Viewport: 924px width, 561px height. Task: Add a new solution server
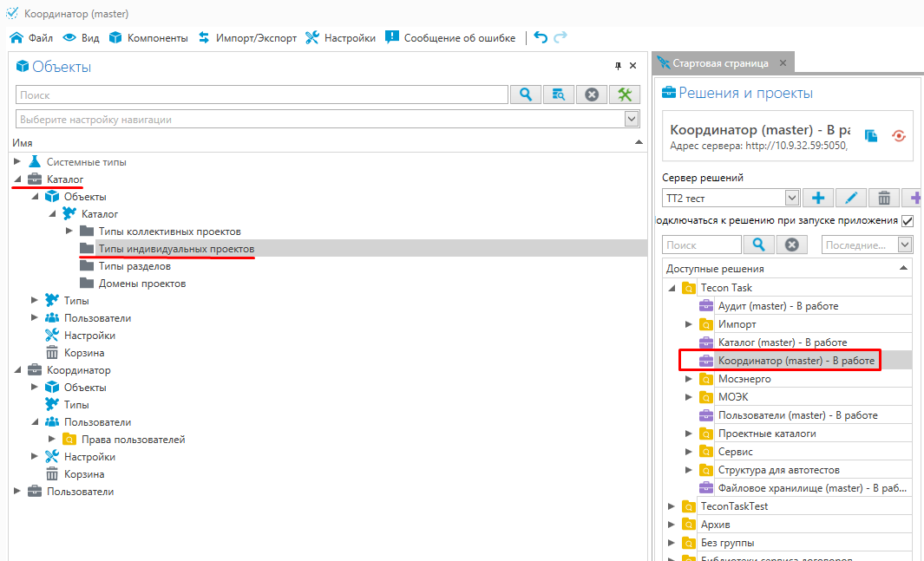[817, 199]
